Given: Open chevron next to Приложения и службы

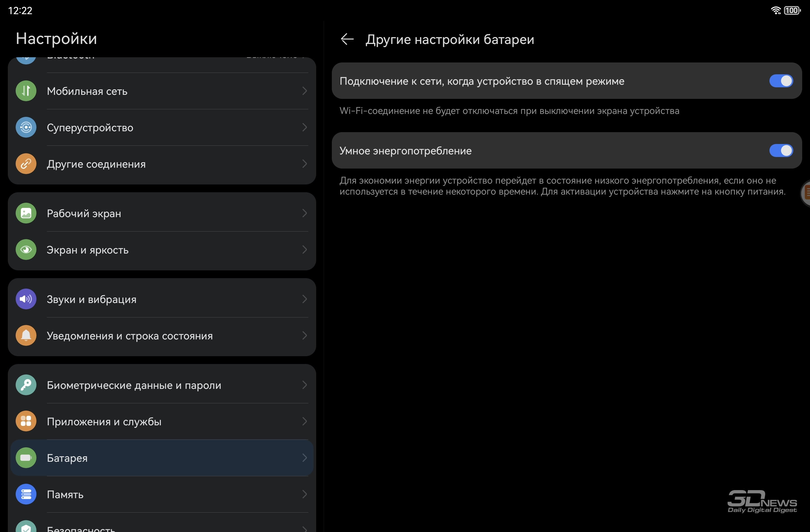Looking at the screenshot, I should [305, 422].
